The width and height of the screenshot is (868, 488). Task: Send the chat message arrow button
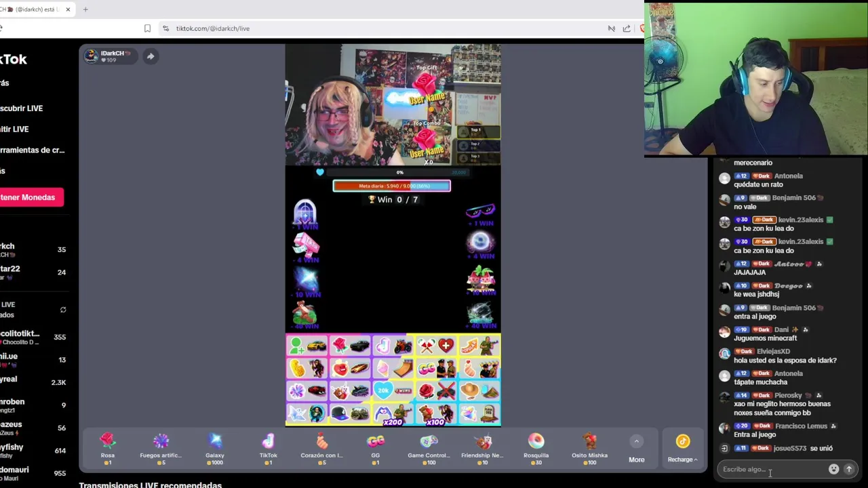click(x=848, y=469)
